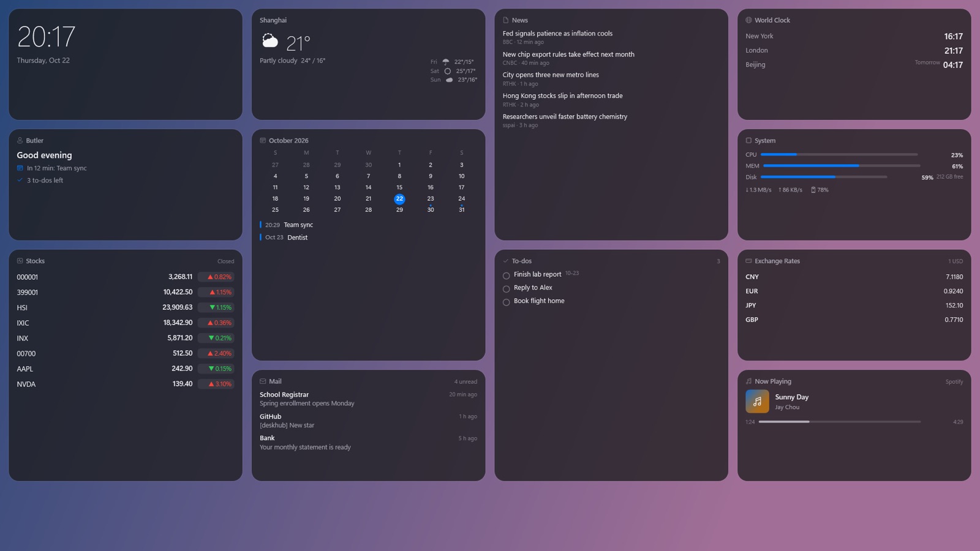Viewport: 980px width, 551px height.
Task: Click the News widget page icon
Action: coord(506,20)
